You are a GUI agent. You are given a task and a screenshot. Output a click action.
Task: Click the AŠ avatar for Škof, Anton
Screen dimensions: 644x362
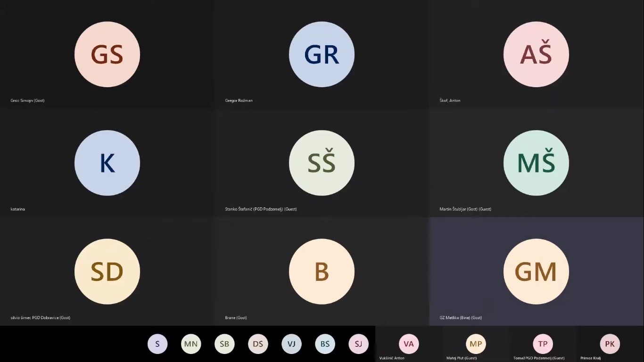[x=536, y=54]
